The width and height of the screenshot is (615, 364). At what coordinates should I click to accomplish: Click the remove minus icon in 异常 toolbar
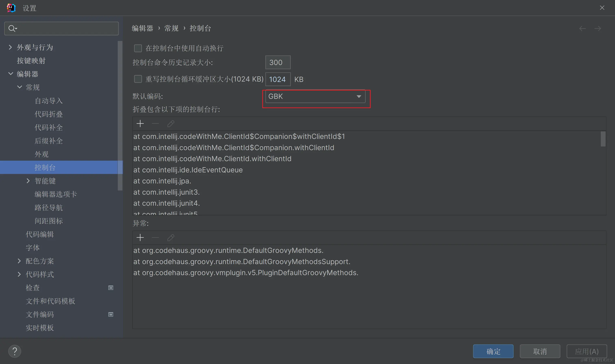[155, 237]
